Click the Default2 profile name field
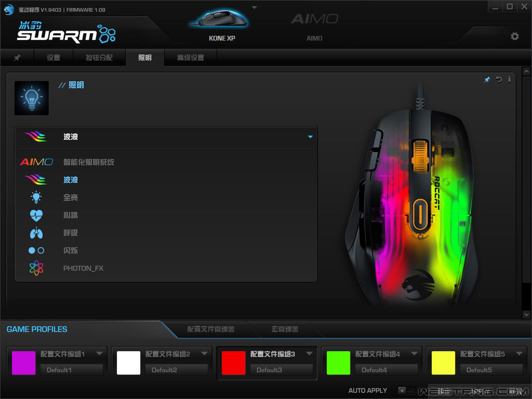Image resolution: width=532 pixels, height=399 pixels. (x=176, y=370)
